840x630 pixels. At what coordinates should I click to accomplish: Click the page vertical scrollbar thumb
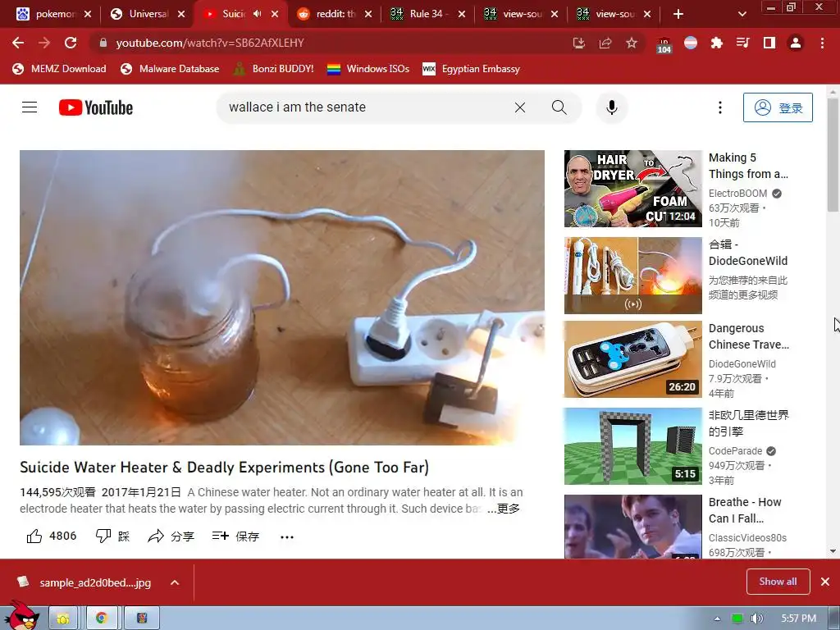tap(833, 154)
